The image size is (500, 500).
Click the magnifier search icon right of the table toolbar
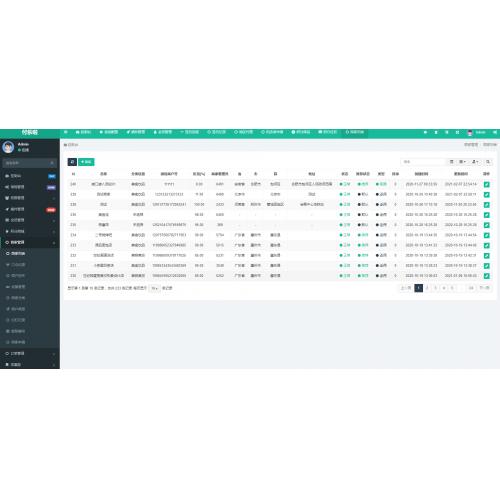488,162
